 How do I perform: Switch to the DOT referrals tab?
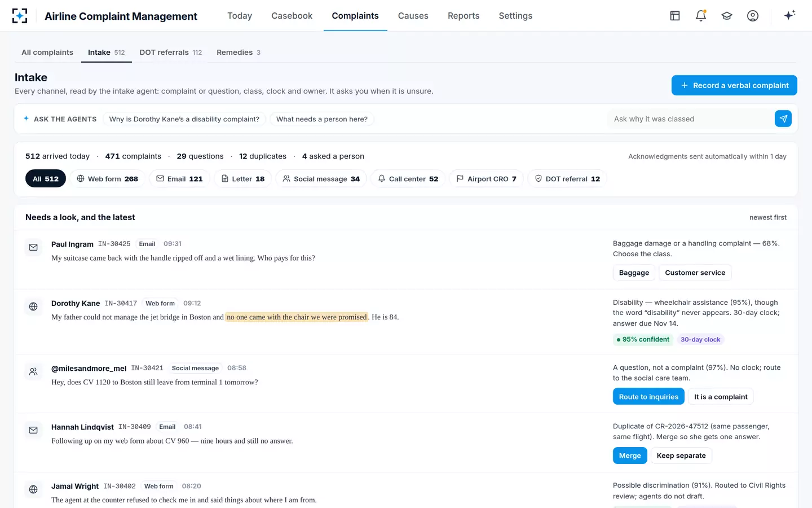coord(170,52)
